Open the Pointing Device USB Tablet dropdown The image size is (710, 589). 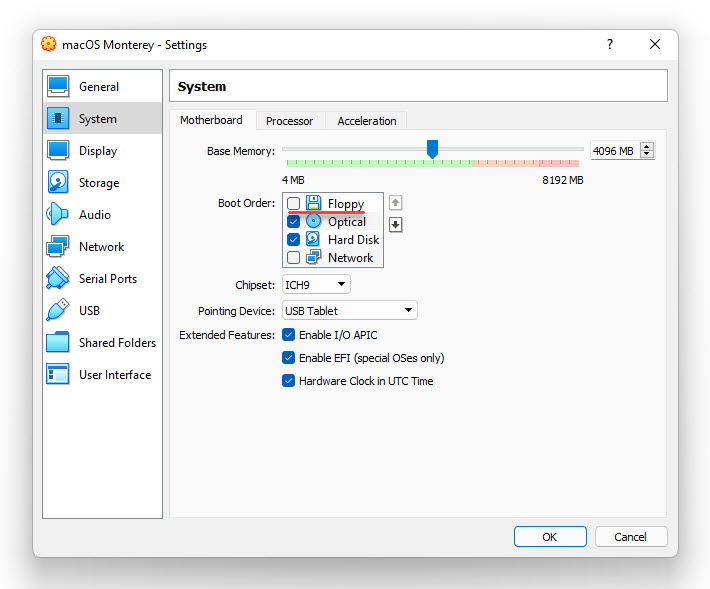350,311
